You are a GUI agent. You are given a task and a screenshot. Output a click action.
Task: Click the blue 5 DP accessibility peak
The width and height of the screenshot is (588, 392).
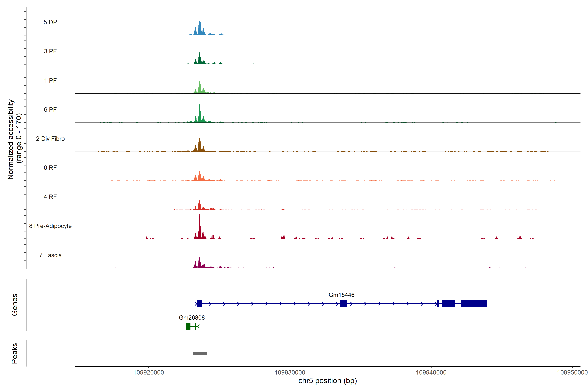coord(199,29)
